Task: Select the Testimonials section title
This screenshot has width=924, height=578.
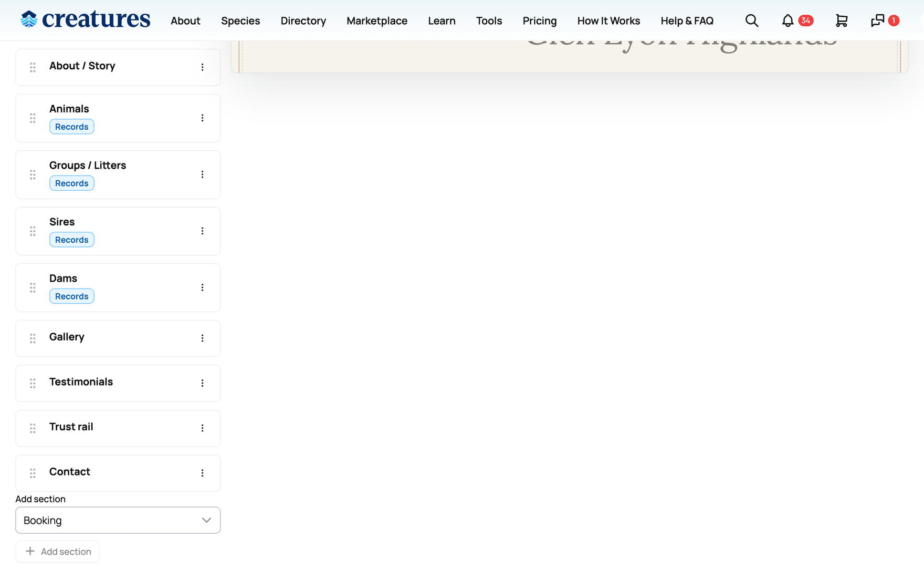Action: coord(81,381)
